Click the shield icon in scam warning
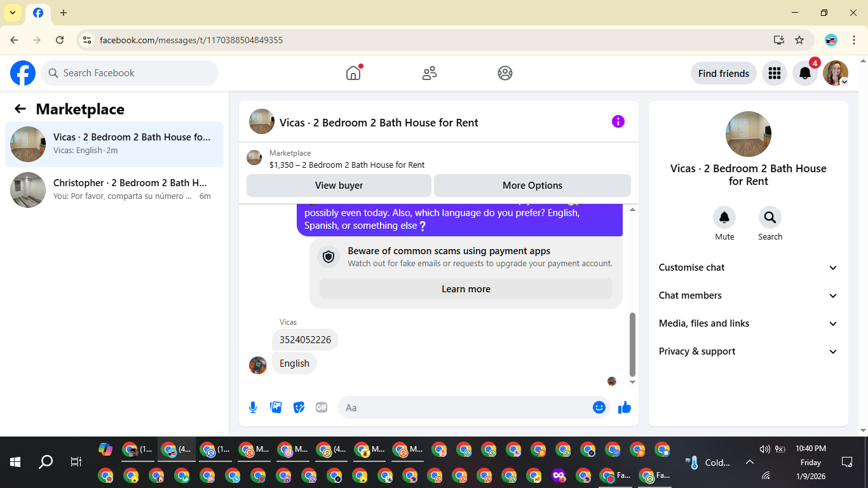Viewport: 868px width, 488px height. pyautogui.click(x=329, y=257)
